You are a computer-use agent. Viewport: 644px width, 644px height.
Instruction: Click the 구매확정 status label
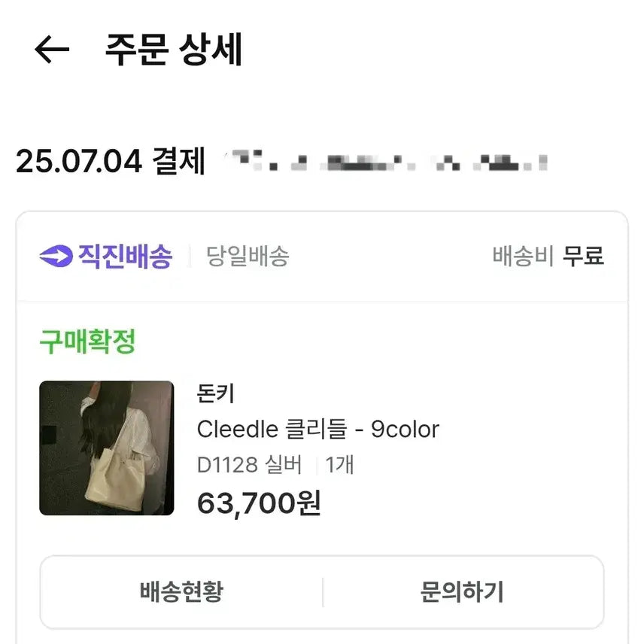[x=87, y=342]
